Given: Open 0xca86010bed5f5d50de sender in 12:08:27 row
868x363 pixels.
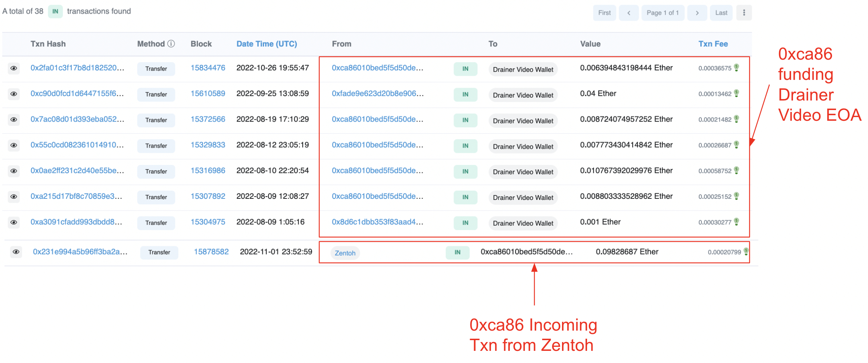Looking at the screenshot, I should click(x=378, y=196).
